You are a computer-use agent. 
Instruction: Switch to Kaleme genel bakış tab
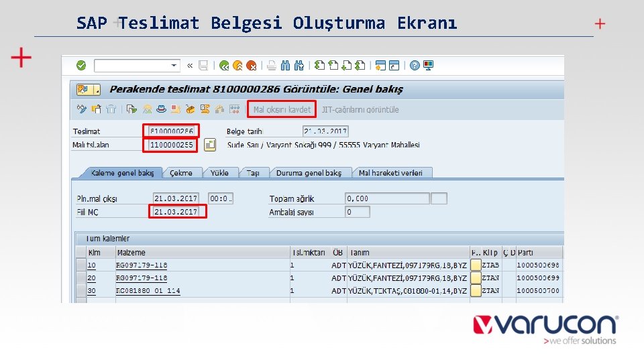pyautogui.click(x=122, y=173)
